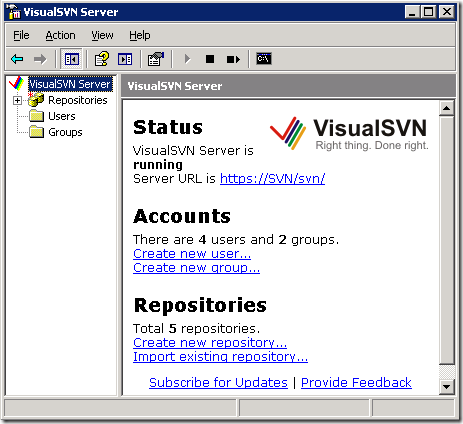Click the Restart service icon

(233, 59)
